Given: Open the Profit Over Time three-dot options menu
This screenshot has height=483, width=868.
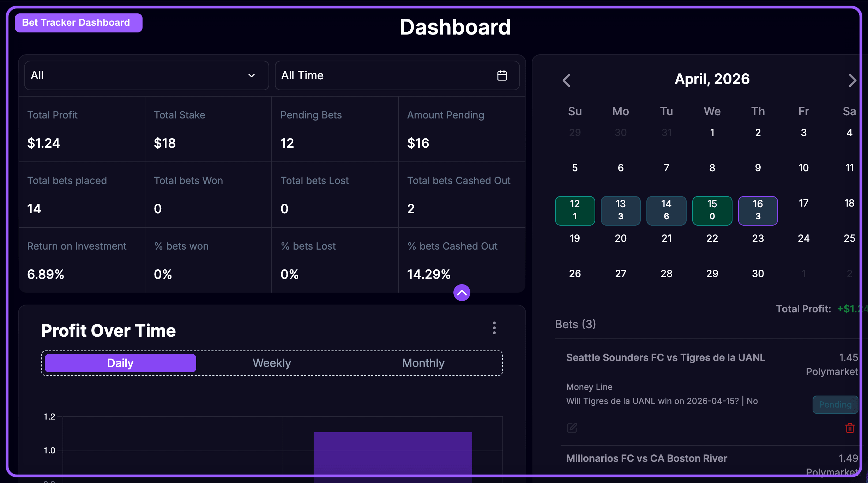Looking at the screenshot, I should 494,328.
